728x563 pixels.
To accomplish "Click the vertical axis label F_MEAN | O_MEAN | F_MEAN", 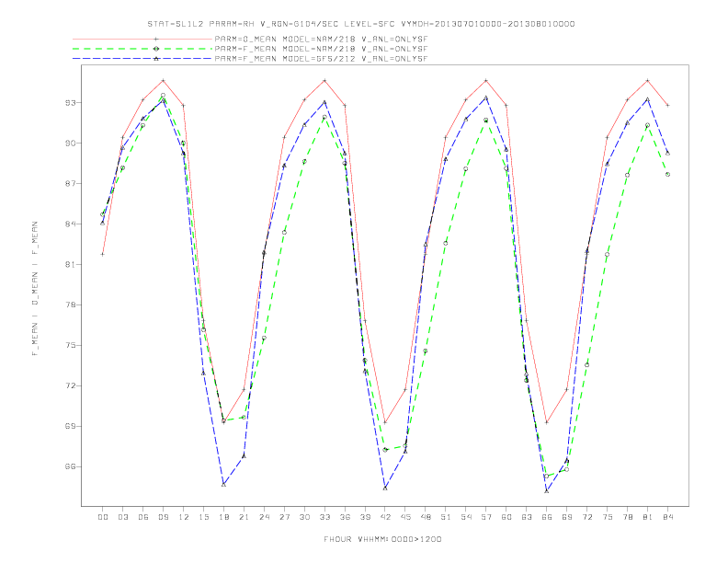I will pyautogui.click(x=35, y=289).
